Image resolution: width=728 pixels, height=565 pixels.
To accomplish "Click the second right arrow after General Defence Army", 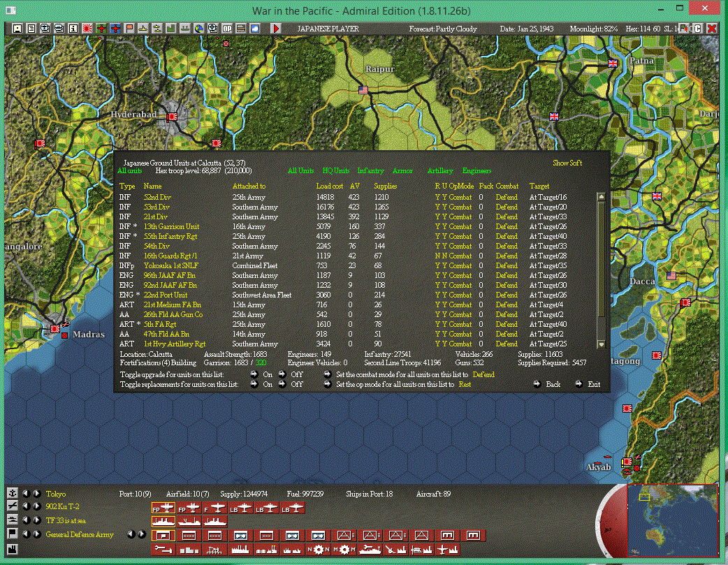I will [142, 534].
